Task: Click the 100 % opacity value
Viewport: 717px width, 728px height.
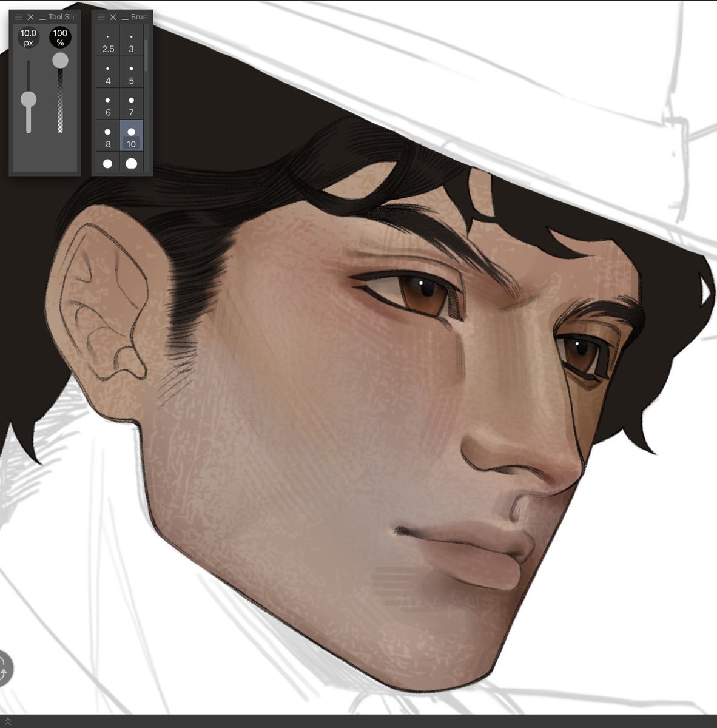Action: coord(60,38)
